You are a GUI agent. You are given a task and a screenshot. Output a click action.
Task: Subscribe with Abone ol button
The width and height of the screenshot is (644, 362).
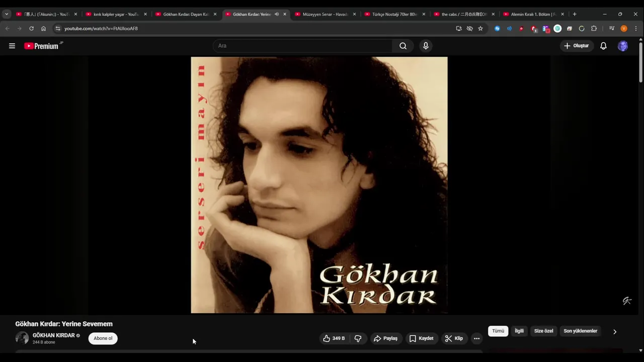click(103, 338)
